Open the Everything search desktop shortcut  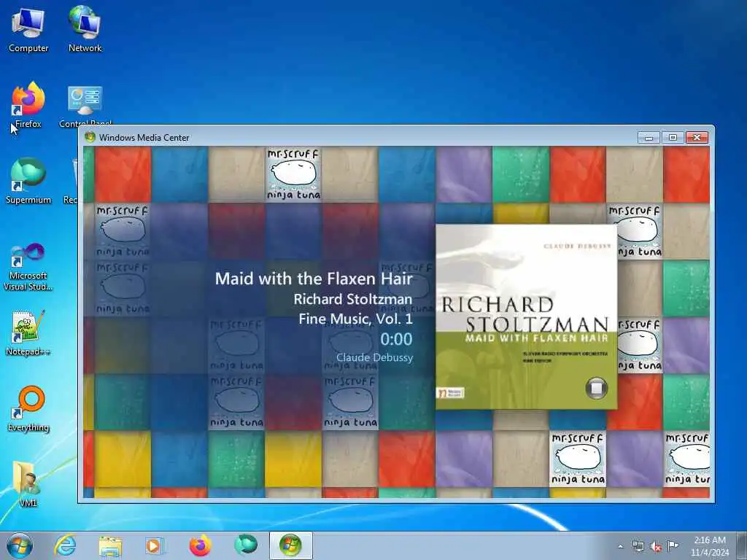click(x=28, y=408)
